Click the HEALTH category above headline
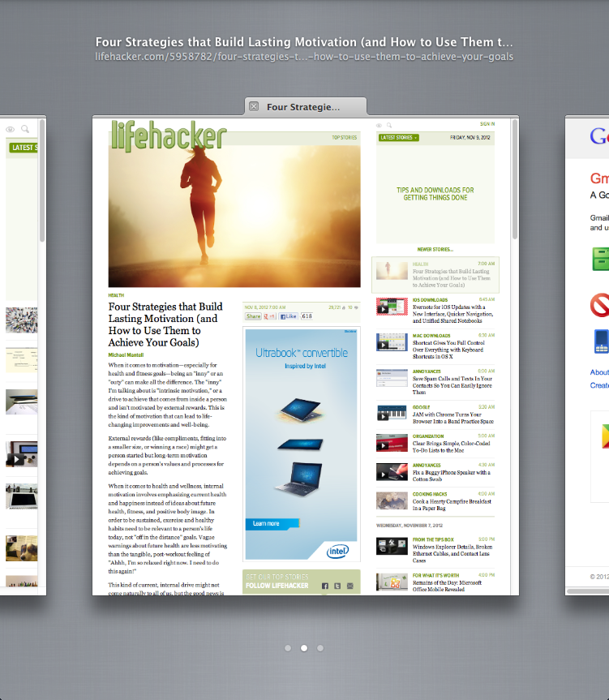This screenshot has height=700, width=609. point(116,295)
